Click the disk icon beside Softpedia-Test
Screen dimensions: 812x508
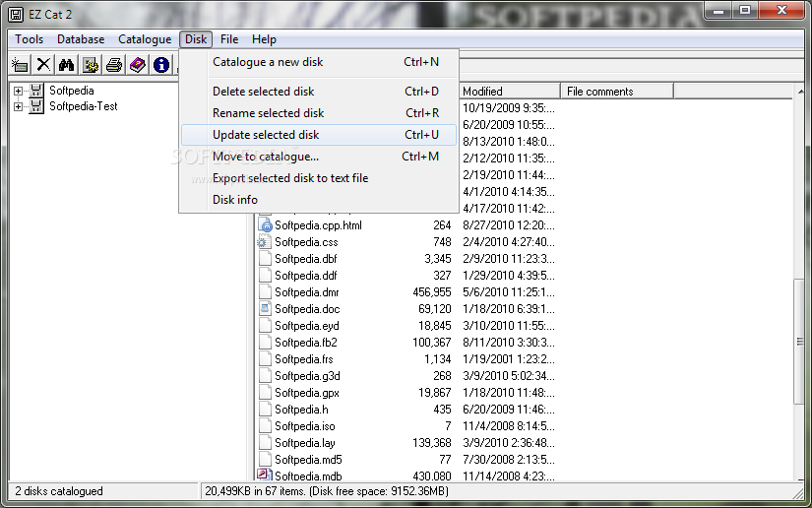(x=35, y=106)
